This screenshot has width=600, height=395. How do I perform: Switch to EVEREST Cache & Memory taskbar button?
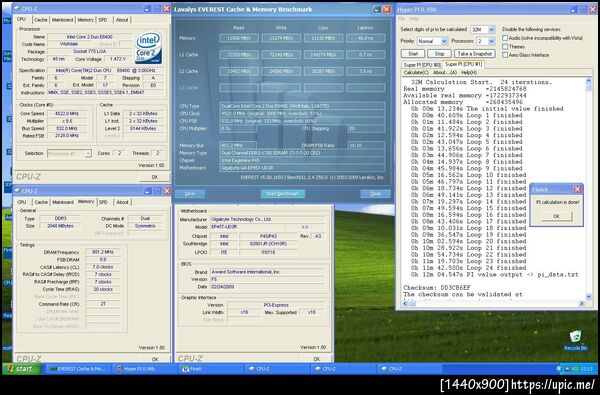[x=78, y=369]
